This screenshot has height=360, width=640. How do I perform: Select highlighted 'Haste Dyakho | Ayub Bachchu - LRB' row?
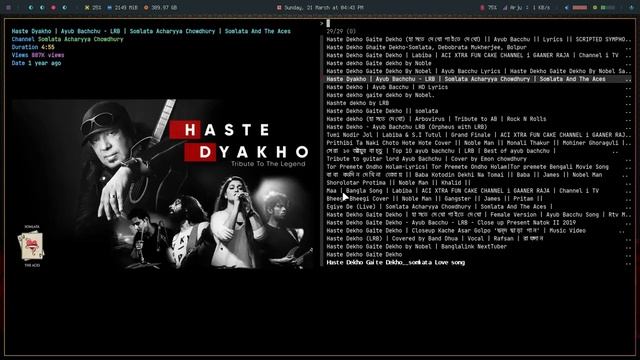point(479,79)
